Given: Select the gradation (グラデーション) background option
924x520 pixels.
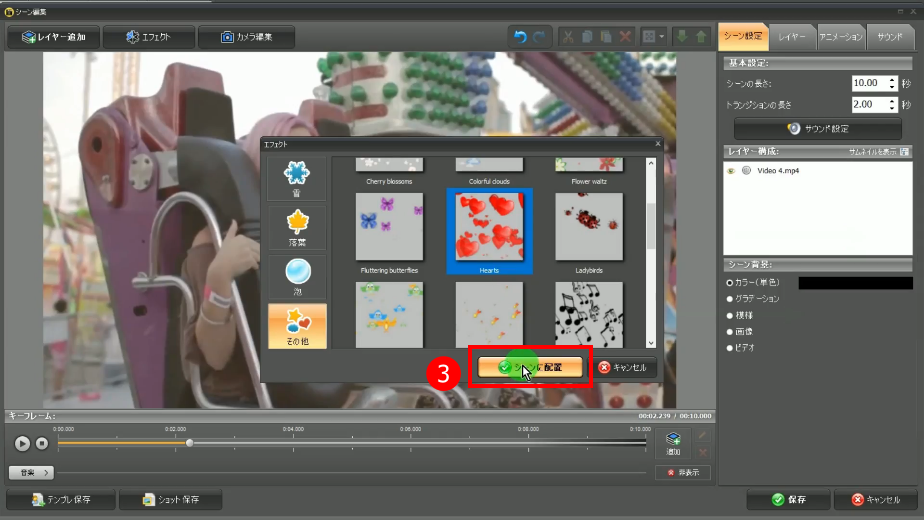Looking at the screenshot, I should tap(730, 299).
